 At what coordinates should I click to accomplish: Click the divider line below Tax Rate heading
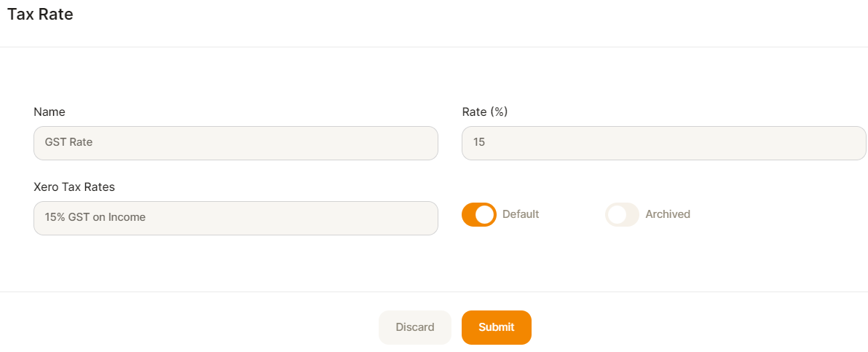click(434, 47)
